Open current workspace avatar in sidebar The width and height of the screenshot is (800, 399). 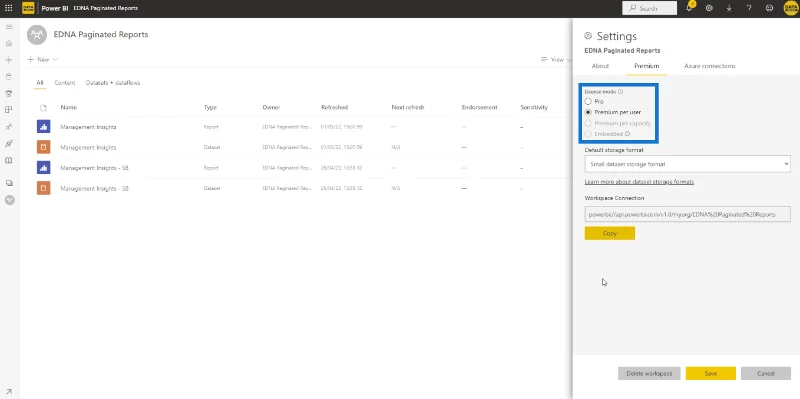[x=9, y=200]
